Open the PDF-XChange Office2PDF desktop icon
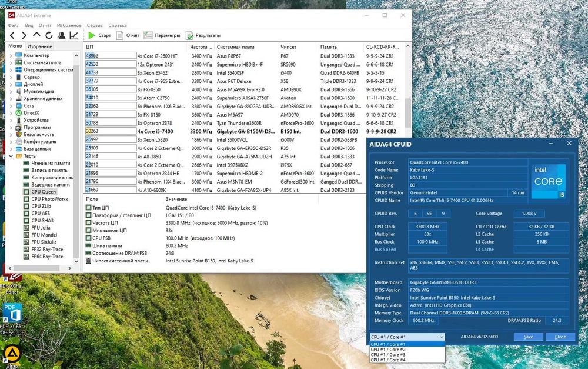588x369 pixels. click(x=12, y=319)
